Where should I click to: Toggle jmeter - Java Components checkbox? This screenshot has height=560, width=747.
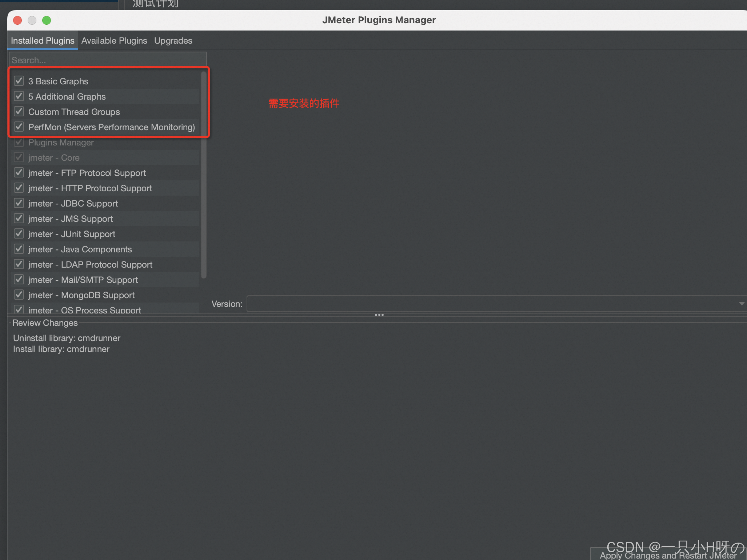tap(19, 249)
